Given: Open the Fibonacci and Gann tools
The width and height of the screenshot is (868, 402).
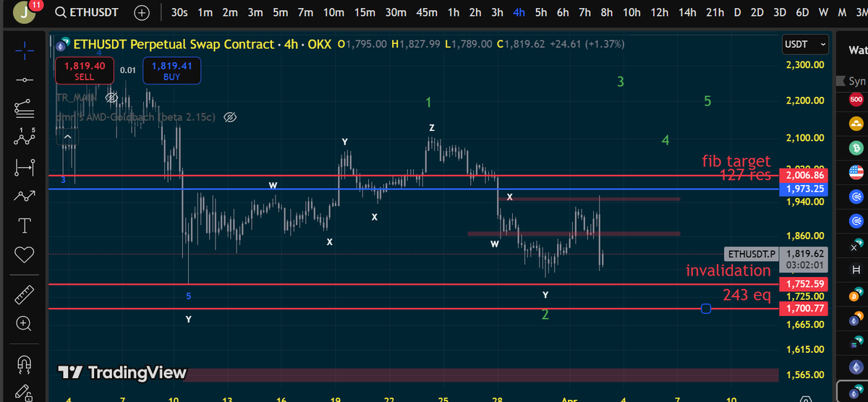Looking at the screenshot, I should point(25,108).
